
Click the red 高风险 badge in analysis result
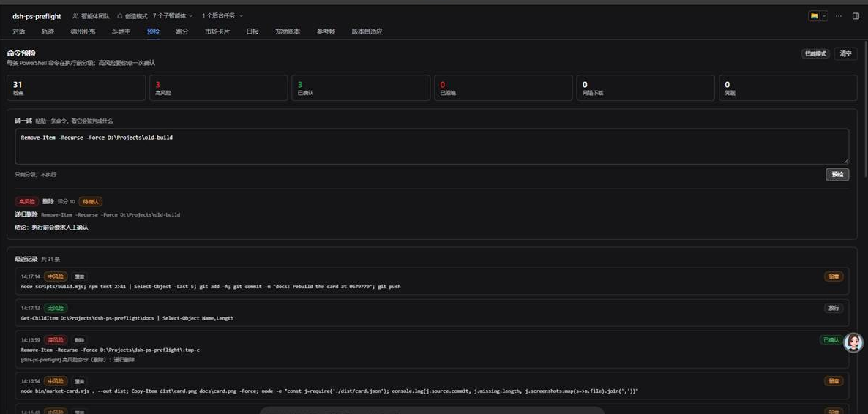point(26,201)
